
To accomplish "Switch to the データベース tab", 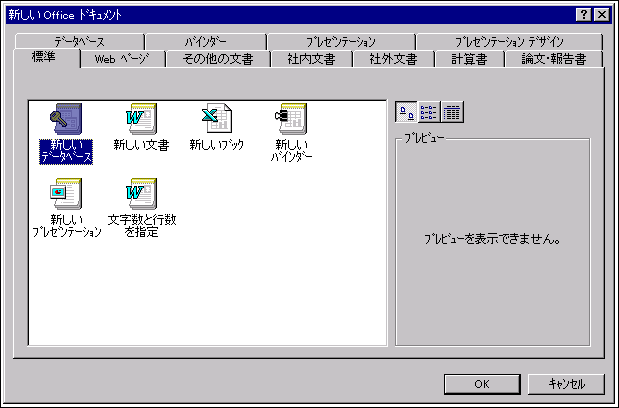I will [x=80, y=42].
